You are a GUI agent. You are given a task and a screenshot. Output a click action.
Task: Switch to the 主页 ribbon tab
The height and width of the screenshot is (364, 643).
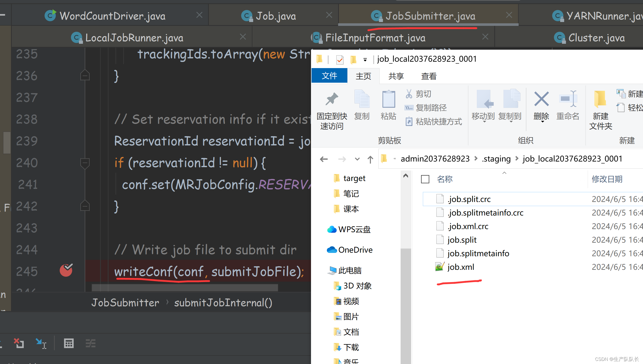point(363,76)
